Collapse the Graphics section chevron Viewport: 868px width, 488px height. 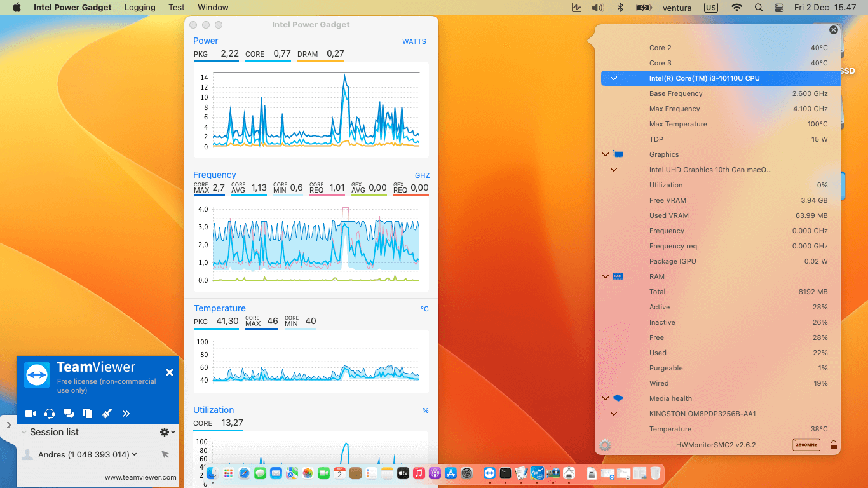coord(606,154)
